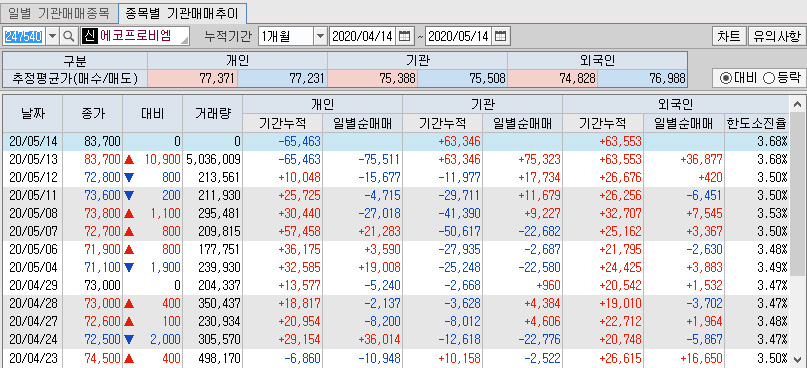The width and height of the screenshot is (807, 368).
Task: Click the 71,900 closing price
Action: click(103, 249)
